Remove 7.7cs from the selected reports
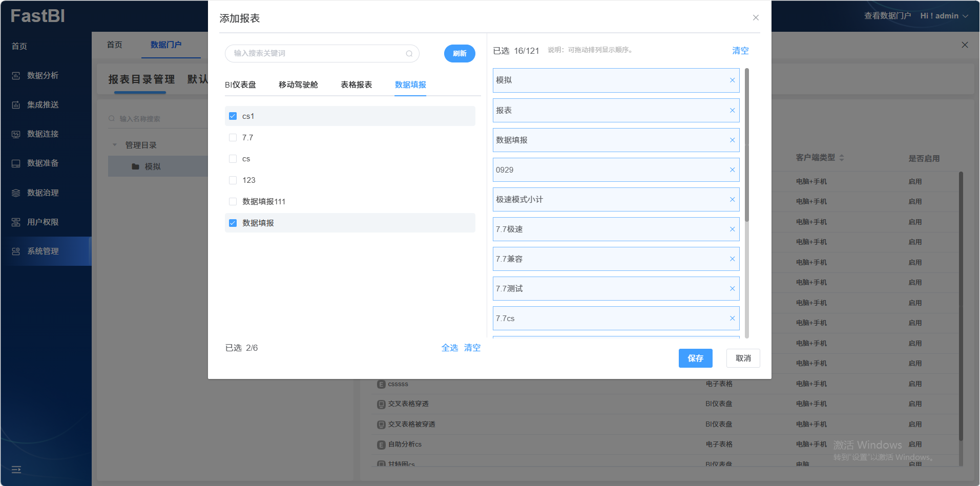The width and height of the screenshot is (980, 486). (x=732, y=319)
